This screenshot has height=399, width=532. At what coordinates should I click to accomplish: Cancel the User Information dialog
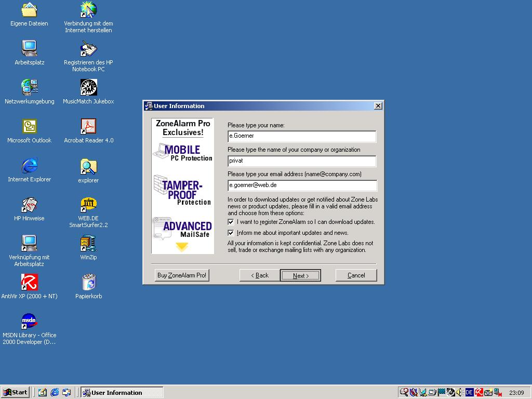tap(356, 275)
